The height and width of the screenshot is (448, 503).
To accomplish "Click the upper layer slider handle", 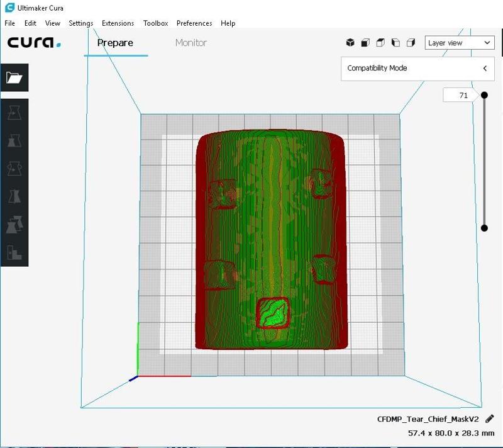I will pyautogui.click(x=484, y=95).
